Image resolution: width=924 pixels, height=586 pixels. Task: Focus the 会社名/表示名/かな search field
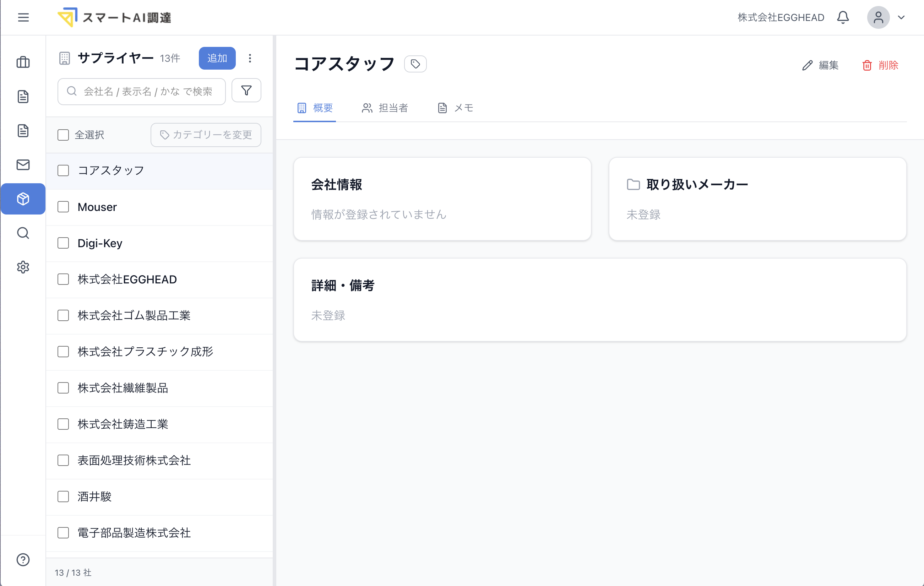click(x=142, y=91)
